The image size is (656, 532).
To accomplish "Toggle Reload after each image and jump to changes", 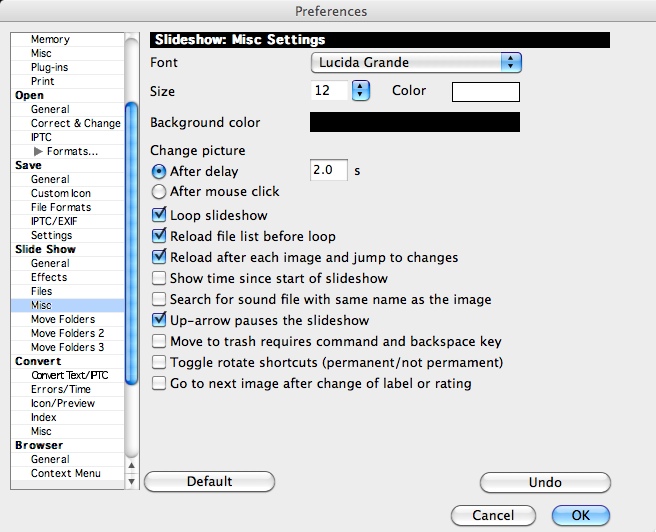I will (159, 256).
